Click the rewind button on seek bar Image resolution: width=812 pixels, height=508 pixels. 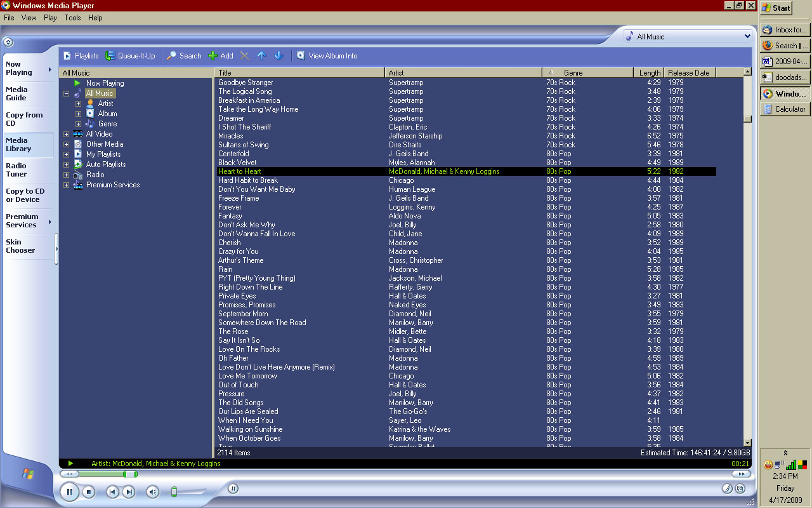tap(69, 474)
